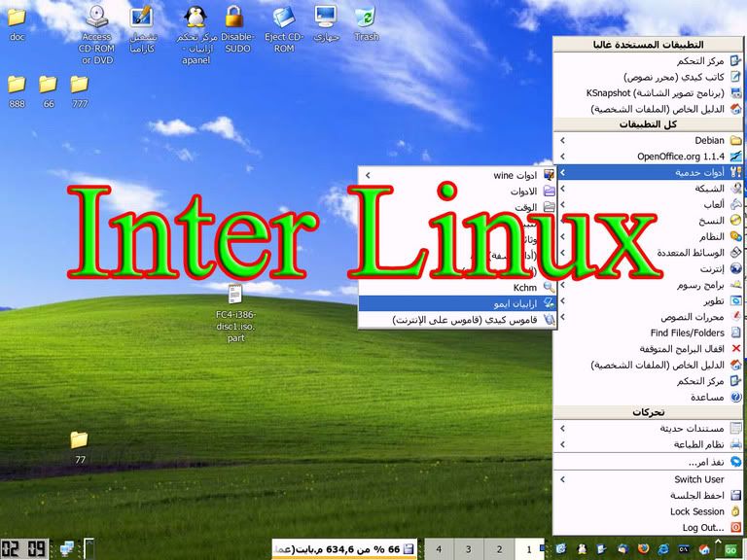This screenshot has height=560, width=747.
Task: Expand the النظام submenu
Action: [648, 236]
